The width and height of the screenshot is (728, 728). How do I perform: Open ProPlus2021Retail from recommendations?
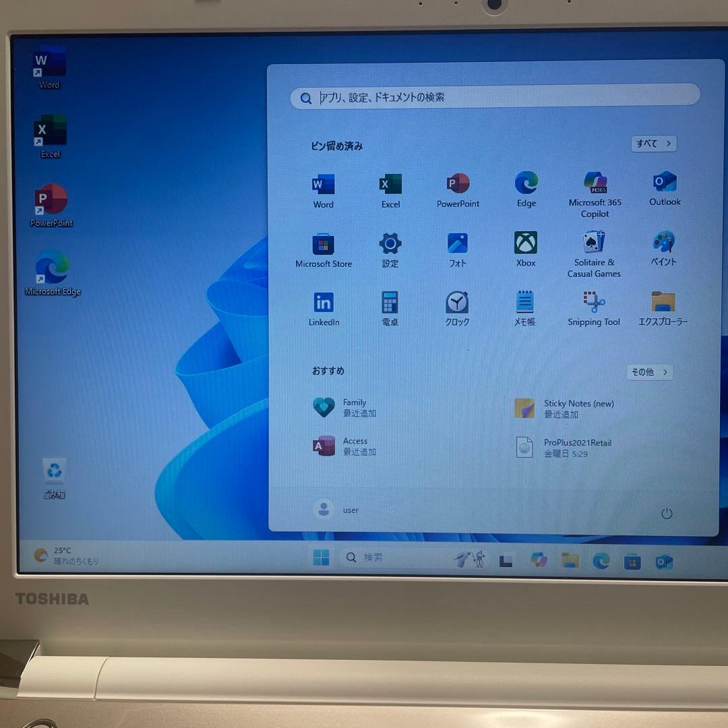coord(566,448)
